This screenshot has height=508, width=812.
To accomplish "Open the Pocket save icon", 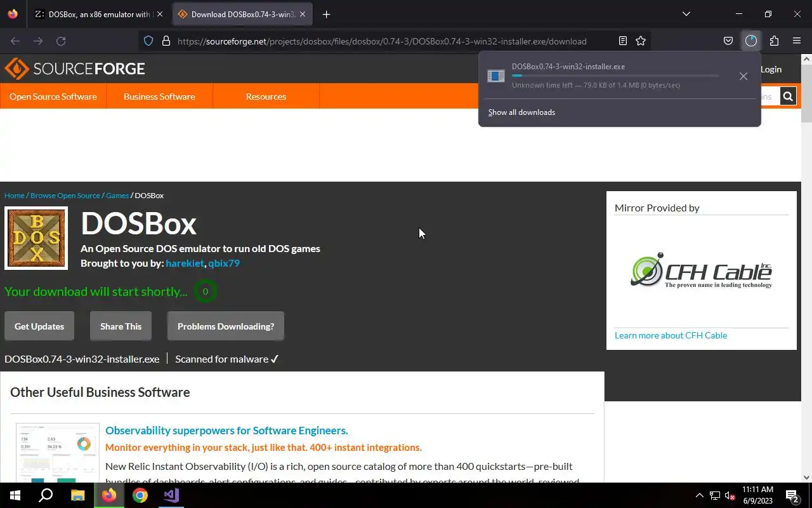I will (x=728, y=41).
